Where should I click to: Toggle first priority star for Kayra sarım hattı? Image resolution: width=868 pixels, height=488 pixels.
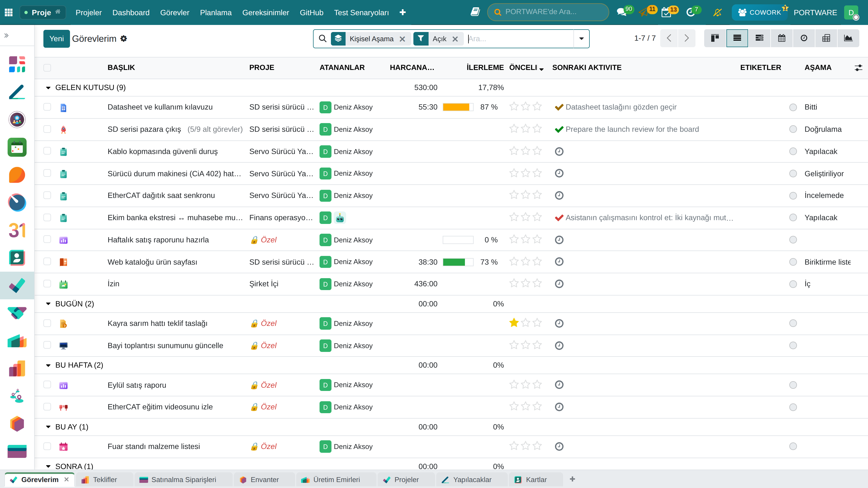click(x=514, y=323)
